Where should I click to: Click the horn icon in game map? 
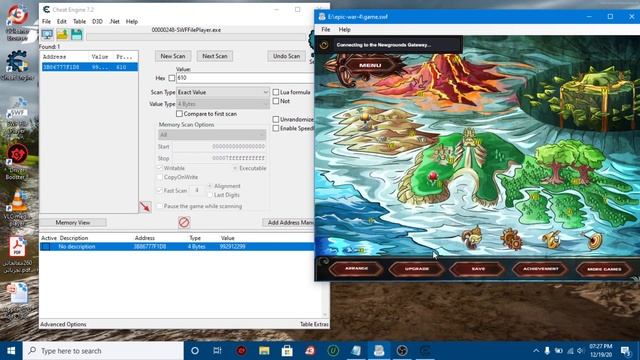click(552, 240)
